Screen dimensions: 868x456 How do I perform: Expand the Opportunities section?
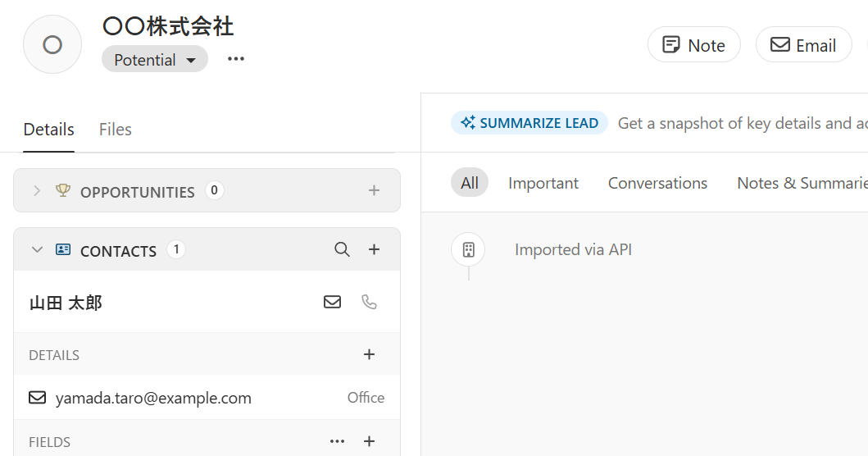pos(37,190)
